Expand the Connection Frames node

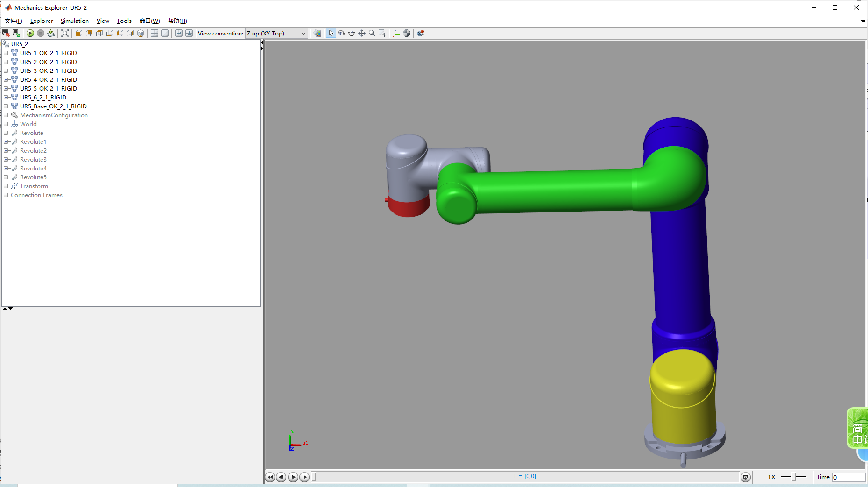pos(6,195)
